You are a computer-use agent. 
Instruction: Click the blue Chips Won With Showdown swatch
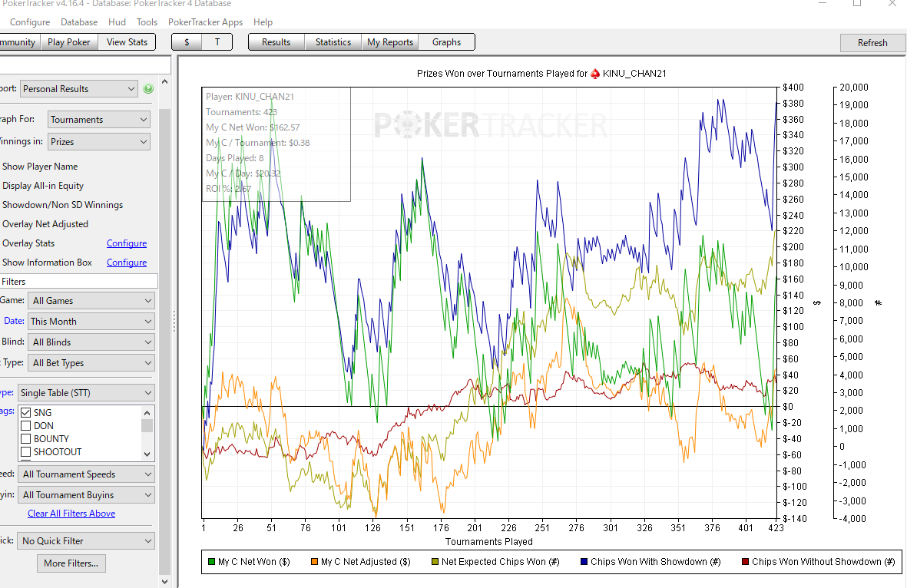[584, 561]
